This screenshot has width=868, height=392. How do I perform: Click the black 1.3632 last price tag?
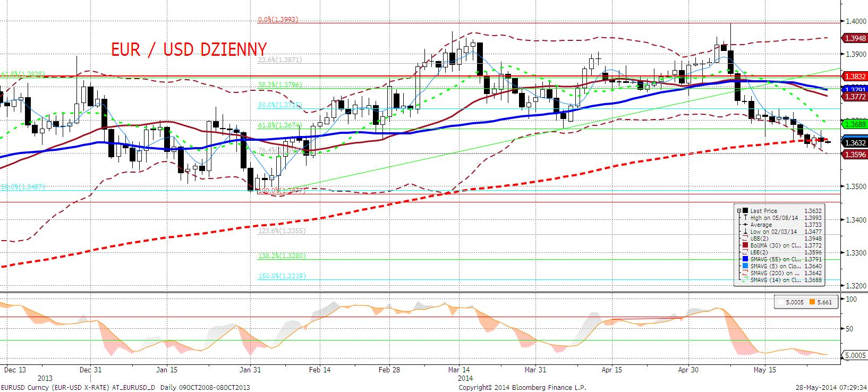[855, 142]
